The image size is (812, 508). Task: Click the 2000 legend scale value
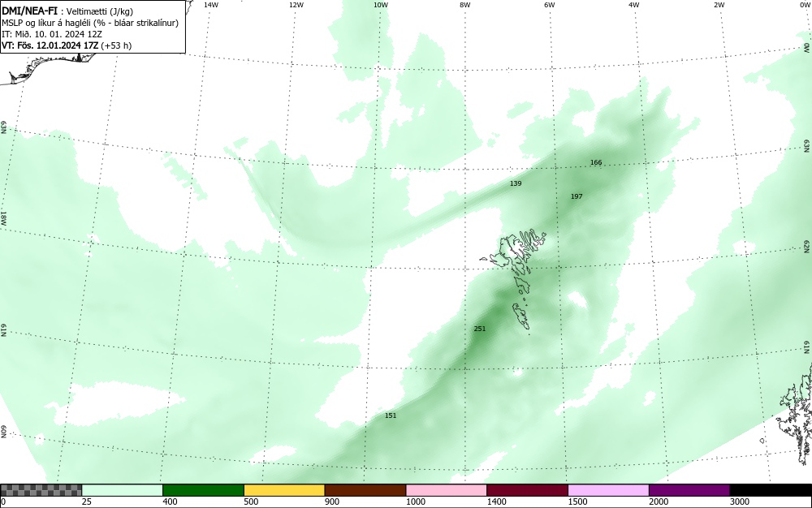(x=659, y=502)
